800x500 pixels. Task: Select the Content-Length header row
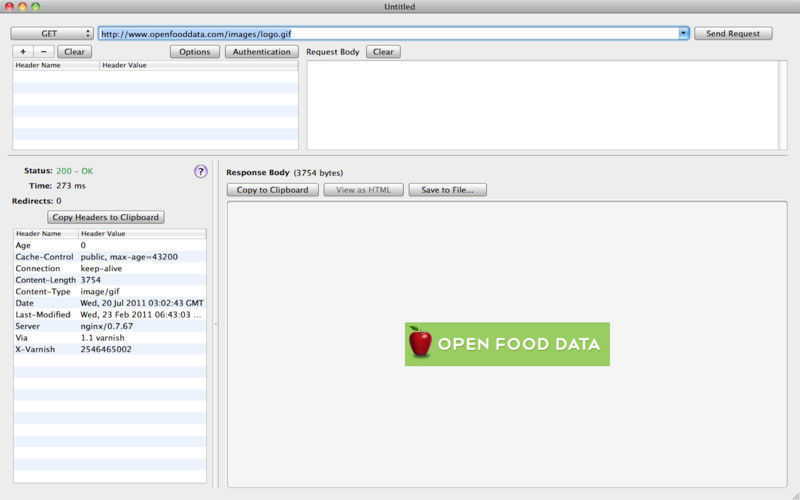pos(110,280)
